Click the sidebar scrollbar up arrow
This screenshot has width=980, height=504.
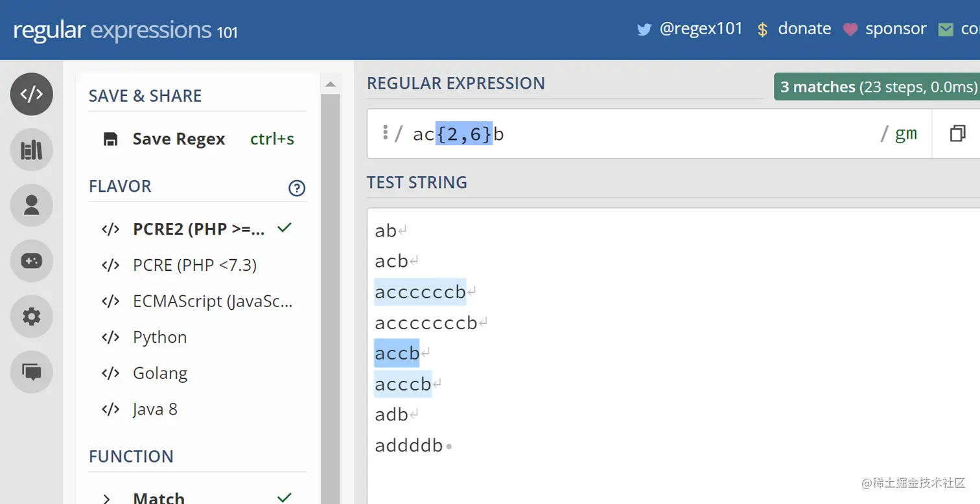(x=331, y=84)
